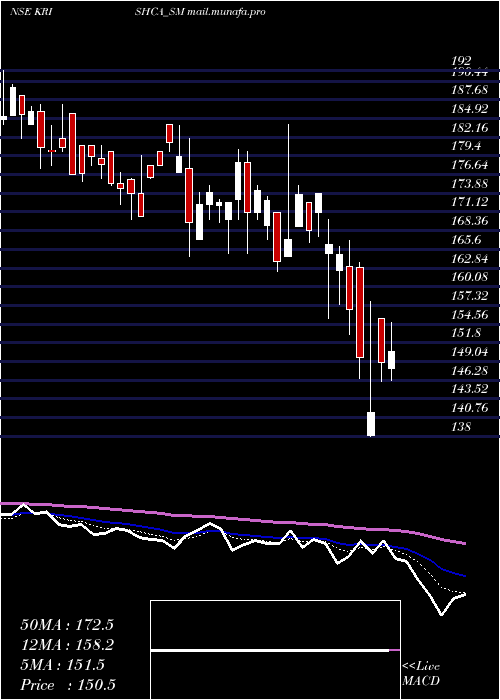
Task: Select the 184.92 price axis label
Action: tap(470, 109)
